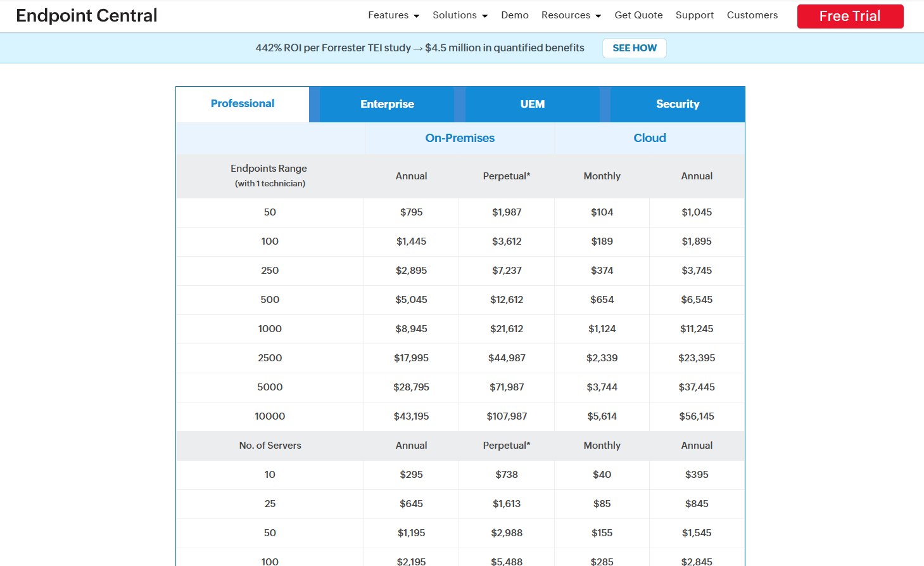Navigate to Support page
The height and width of the screenshot is (566, 924).
694,15
